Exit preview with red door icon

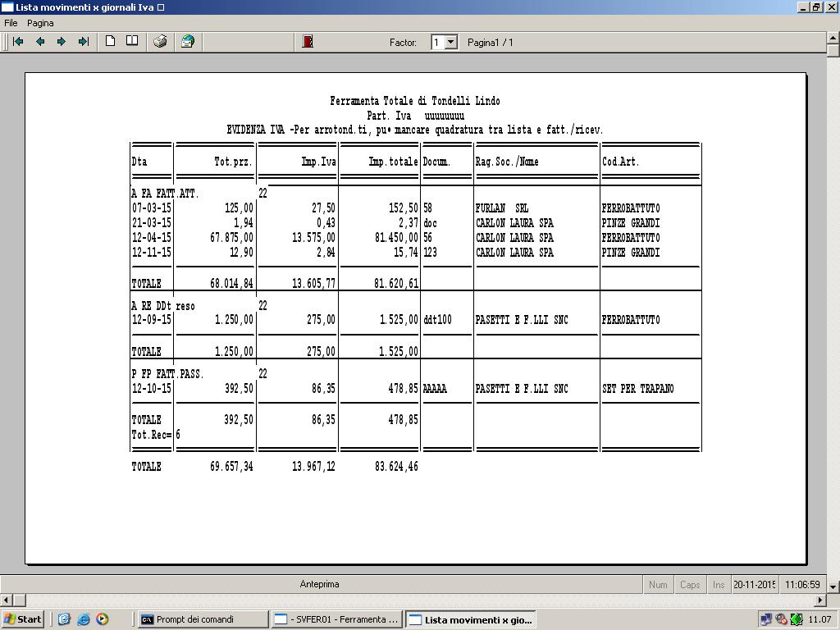[308, 41]
